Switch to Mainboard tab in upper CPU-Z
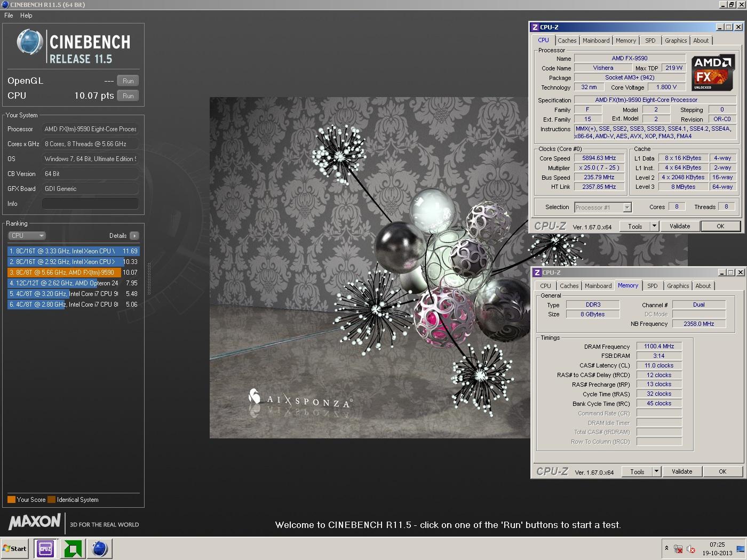Viewport: 747px width, 560px height. (596, 41)
